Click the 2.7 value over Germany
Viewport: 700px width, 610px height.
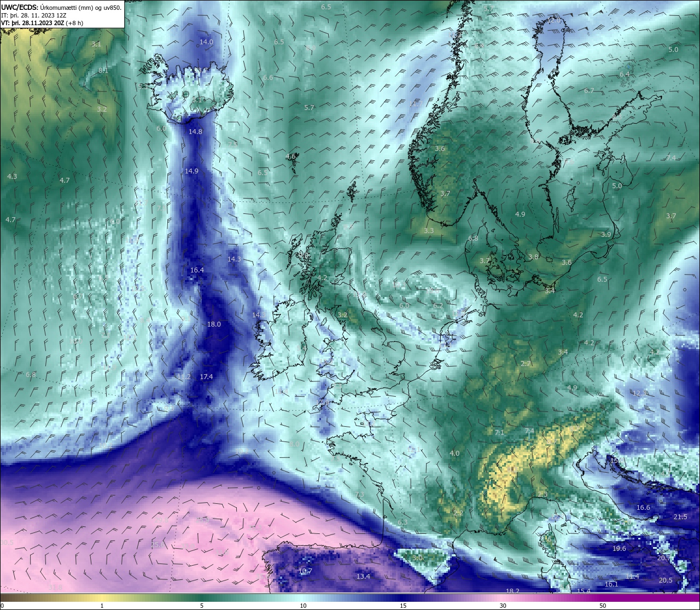[526, 364]
